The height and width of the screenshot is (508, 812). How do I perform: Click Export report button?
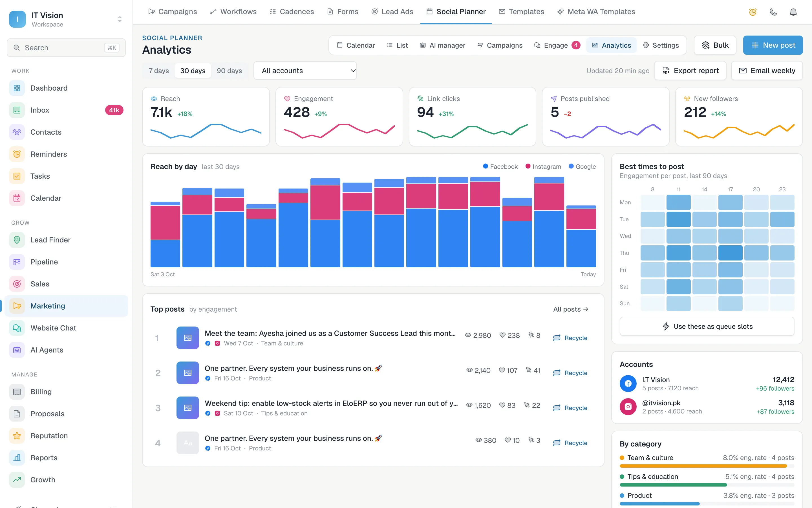[x=690, y=71]
